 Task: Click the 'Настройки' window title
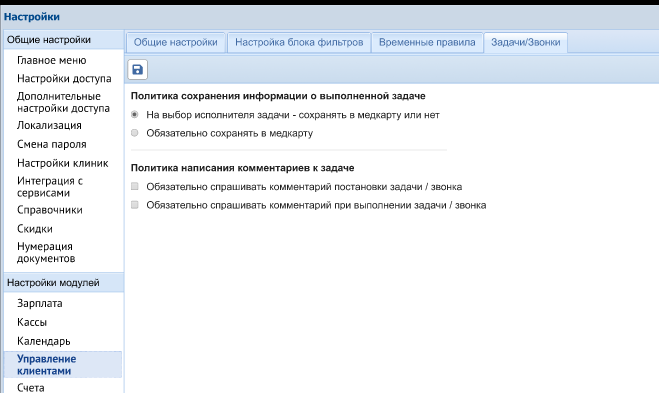32,17
